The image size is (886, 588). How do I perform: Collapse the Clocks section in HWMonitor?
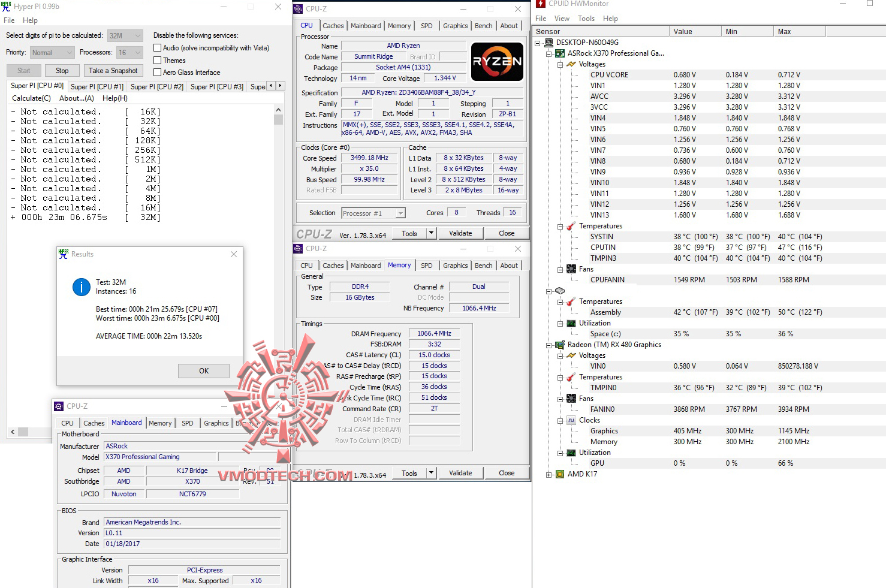560,421
